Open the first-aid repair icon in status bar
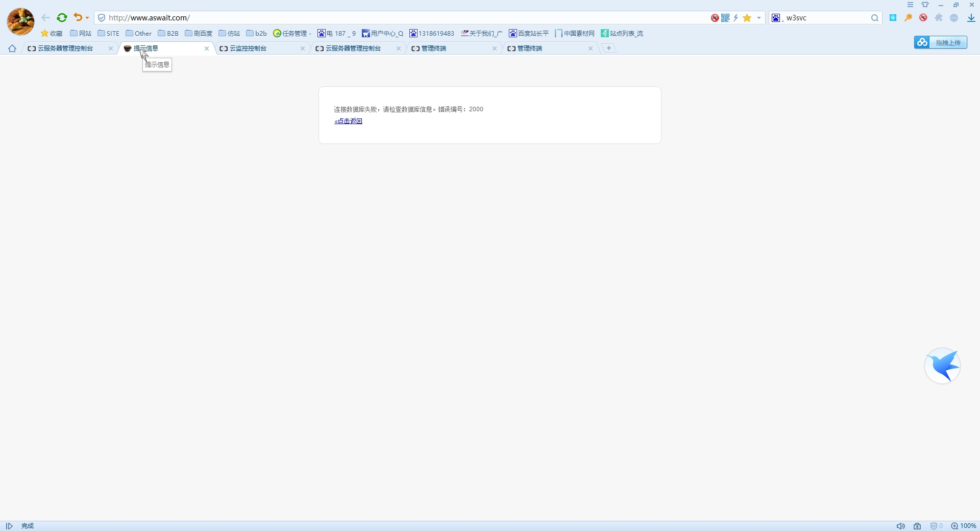Screen dimensions: 980x531 [x=917, y=526]
